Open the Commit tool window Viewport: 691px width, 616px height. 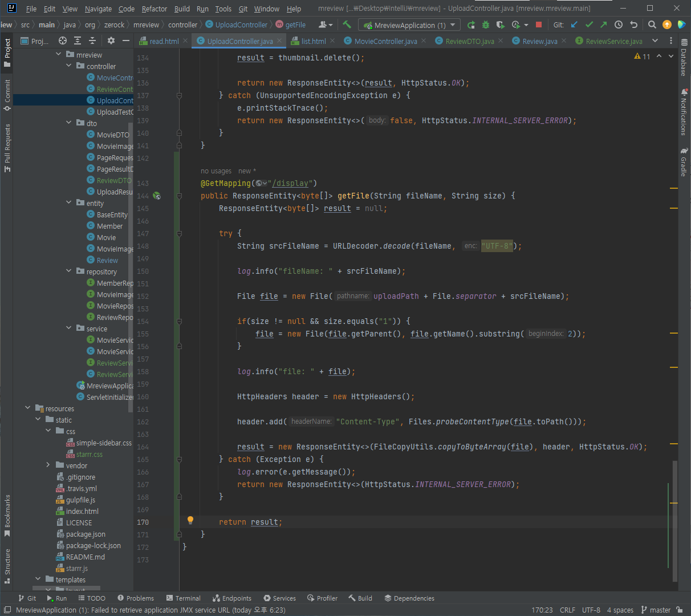7,95
